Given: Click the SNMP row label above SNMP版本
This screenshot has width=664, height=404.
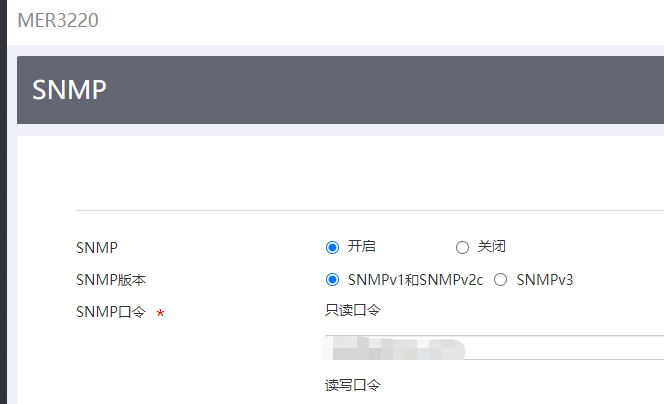Looking at the screenshot, I should tap(96, 247).
